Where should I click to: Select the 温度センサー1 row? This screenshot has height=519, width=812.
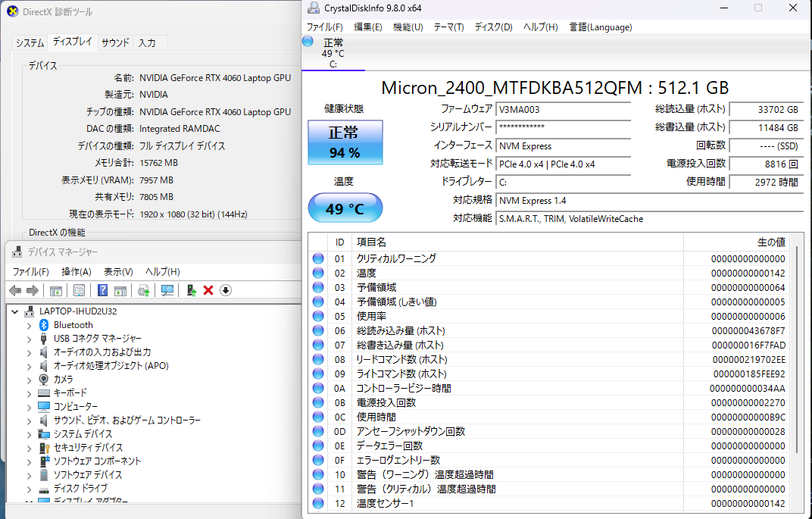point(550,503)
